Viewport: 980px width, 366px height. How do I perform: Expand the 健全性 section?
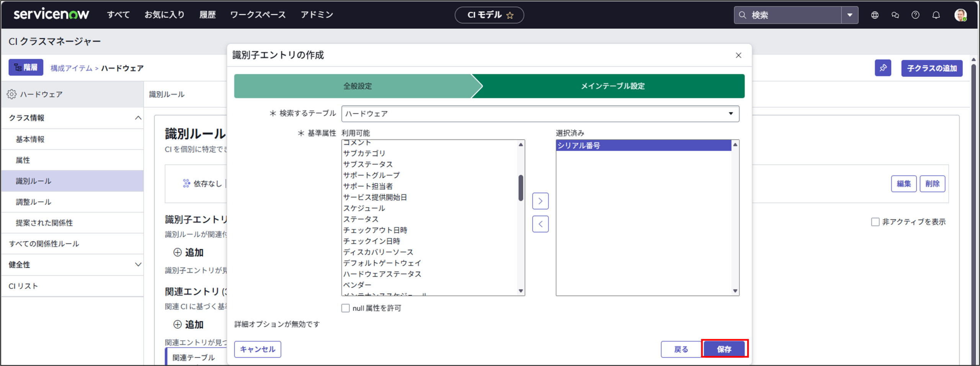(138, 265)
